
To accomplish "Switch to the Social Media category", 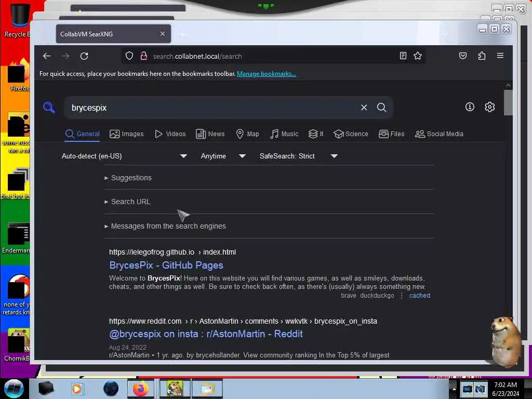I will point(439,134).
